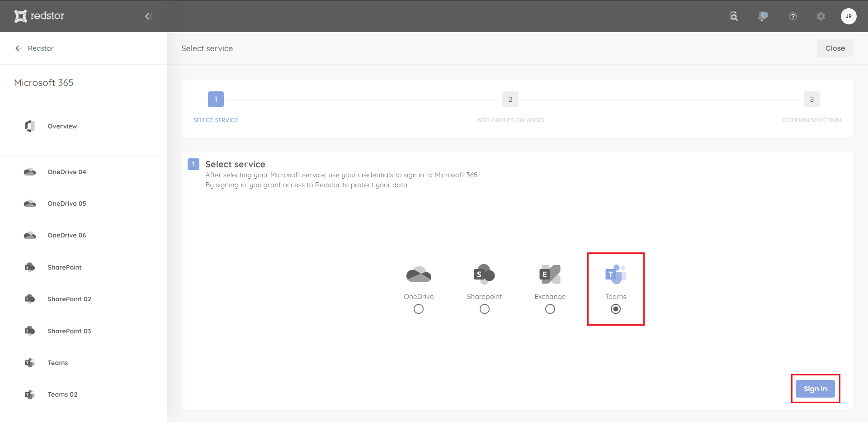Open settings gear icon
868x422 pixels.
pos(821,16)
